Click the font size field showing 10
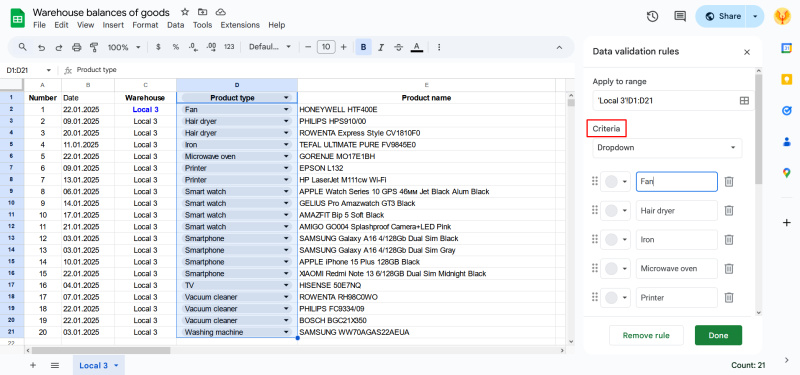Viewport: 800px width, 375px height. (x=326, y=47)
